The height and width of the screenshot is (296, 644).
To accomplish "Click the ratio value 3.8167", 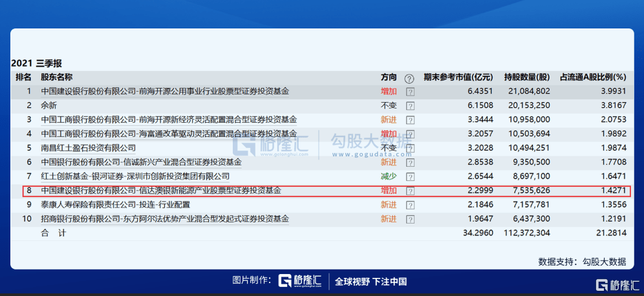I will tap(615, 105).
